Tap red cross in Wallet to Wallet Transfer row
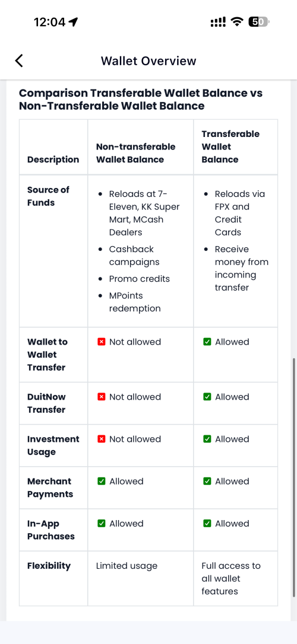Image resolution: width=297 pixels, height=644 pixels. click(x=101, y=342)
